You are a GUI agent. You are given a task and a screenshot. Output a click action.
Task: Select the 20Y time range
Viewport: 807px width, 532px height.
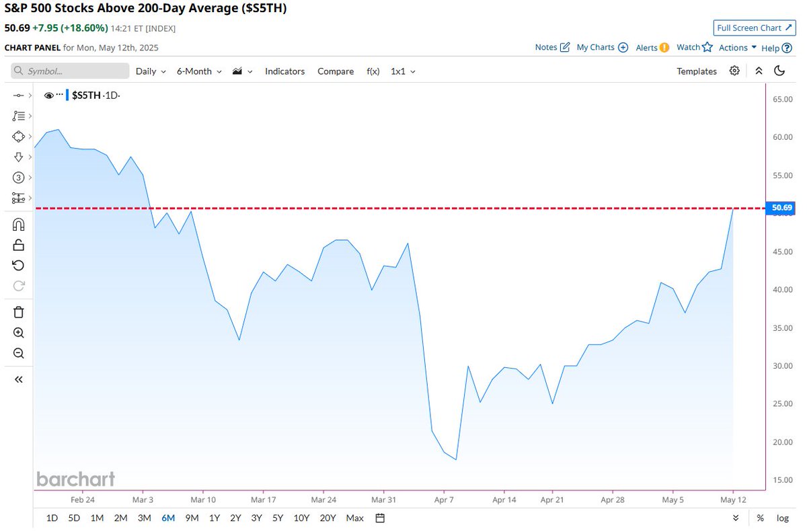click(328, 518)
